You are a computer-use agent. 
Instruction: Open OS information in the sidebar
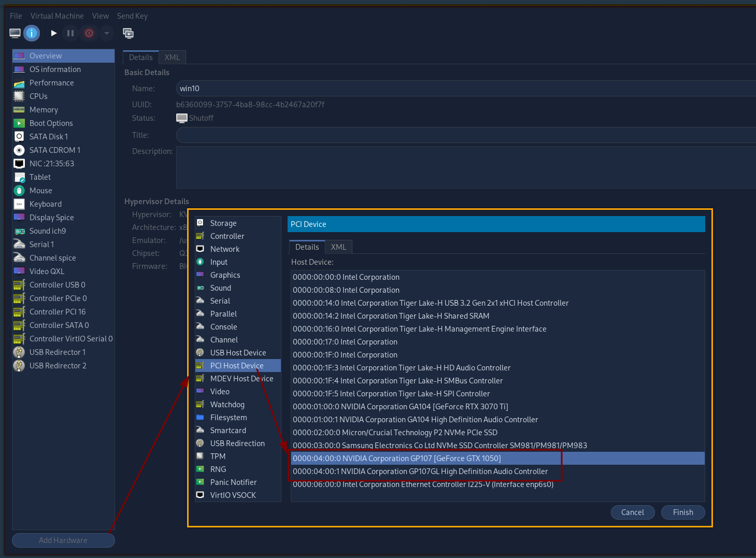point(63,69)
